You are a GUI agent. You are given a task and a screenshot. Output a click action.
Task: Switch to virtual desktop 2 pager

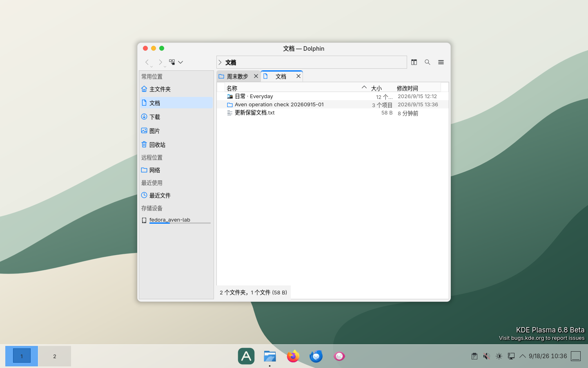click(55, 356)
